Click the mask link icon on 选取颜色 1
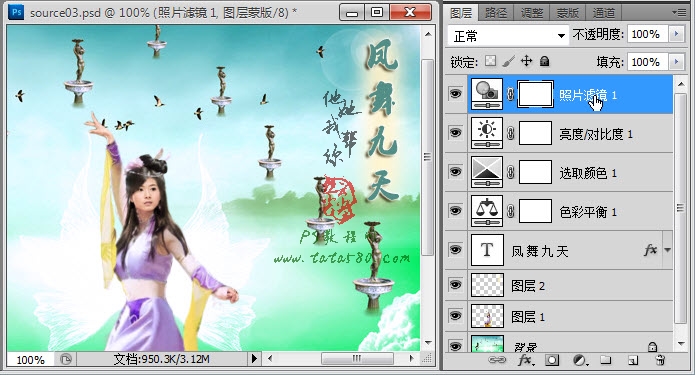 point(510,172)
